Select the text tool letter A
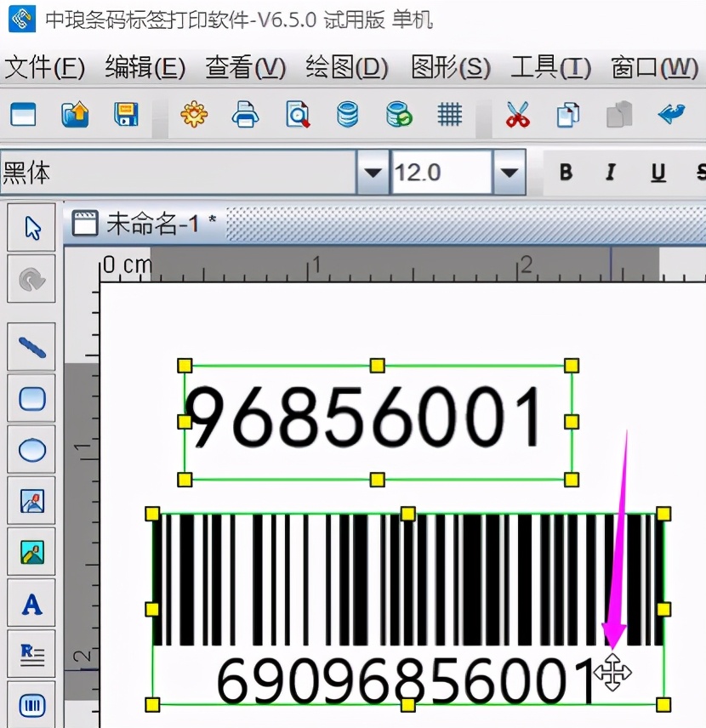 [x=31, y=604]
